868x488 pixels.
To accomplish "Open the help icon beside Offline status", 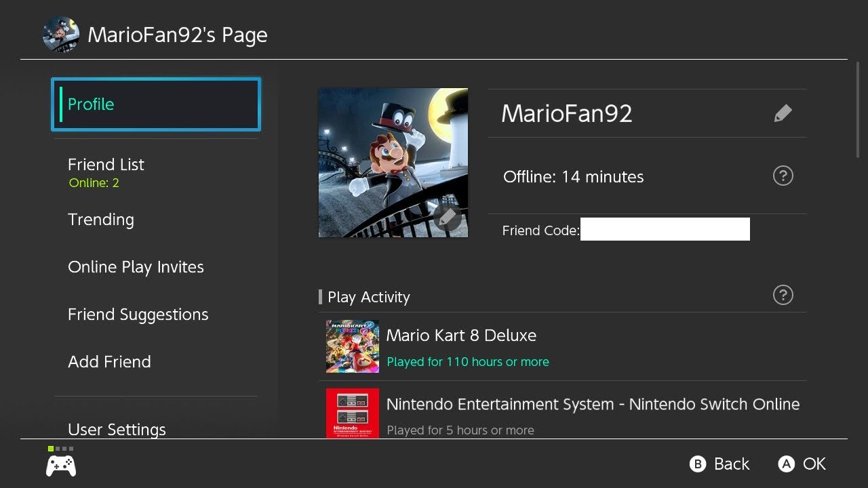I will [783, 176].
